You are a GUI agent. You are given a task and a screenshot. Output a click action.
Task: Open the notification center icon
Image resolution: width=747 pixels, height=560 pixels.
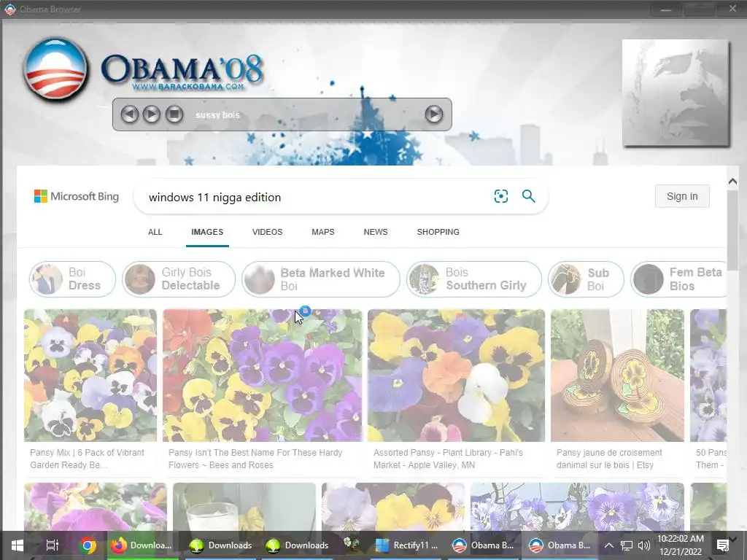click(723, 545)
